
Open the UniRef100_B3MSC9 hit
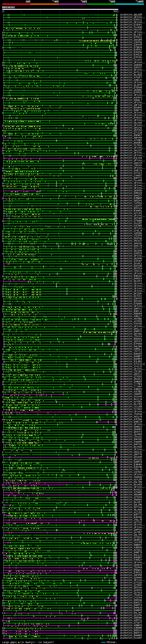131,572
